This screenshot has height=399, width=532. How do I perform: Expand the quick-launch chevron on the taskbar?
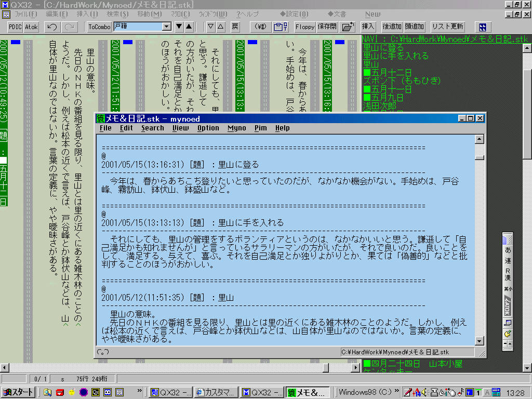click(x=139, y=391)
